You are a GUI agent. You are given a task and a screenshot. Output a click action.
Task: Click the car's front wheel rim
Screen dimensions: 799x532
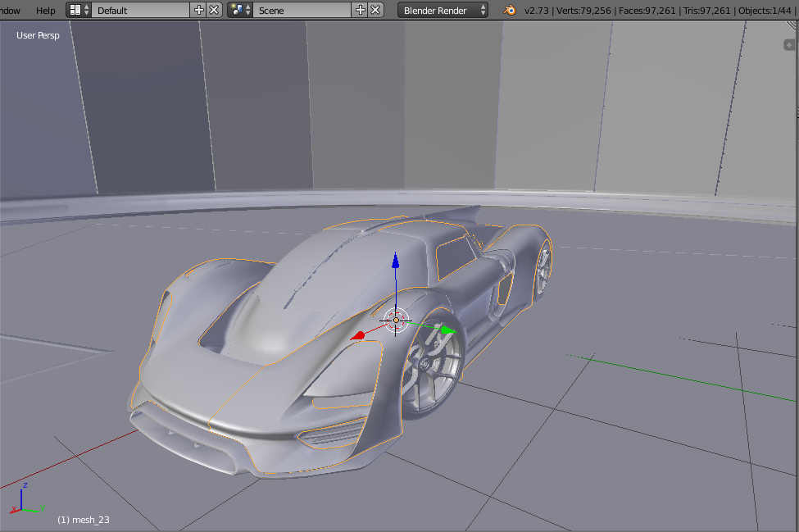pos(434,365)
